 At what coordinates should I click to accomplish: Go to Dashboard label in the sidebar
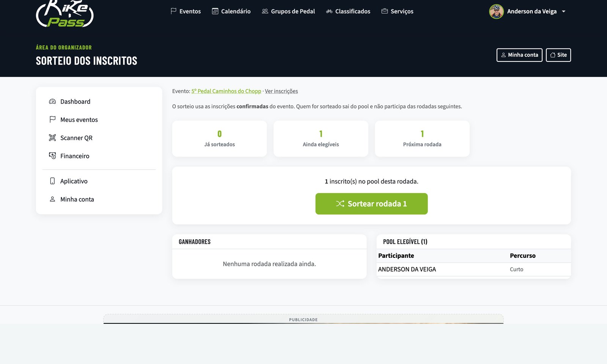coord(75,102)
